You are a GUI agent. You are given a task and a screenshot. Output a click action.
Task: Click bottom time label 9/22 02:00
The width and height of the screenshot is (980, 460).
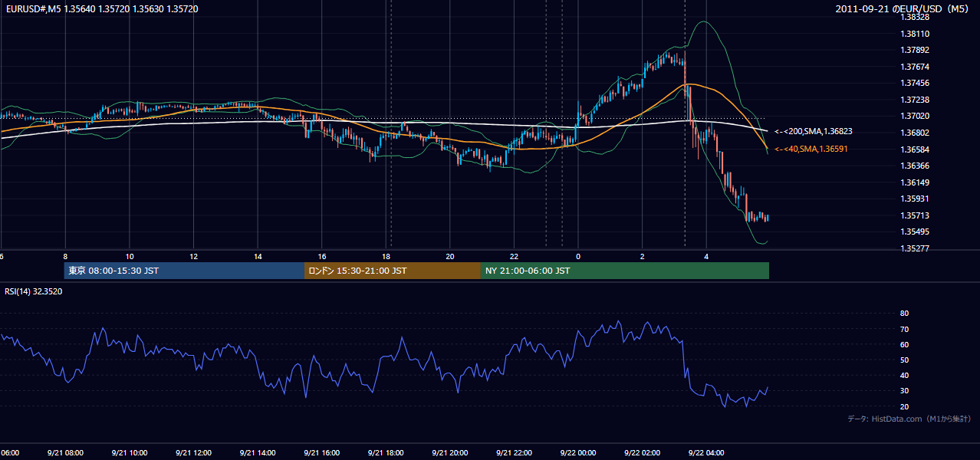[x=643, y=453]
